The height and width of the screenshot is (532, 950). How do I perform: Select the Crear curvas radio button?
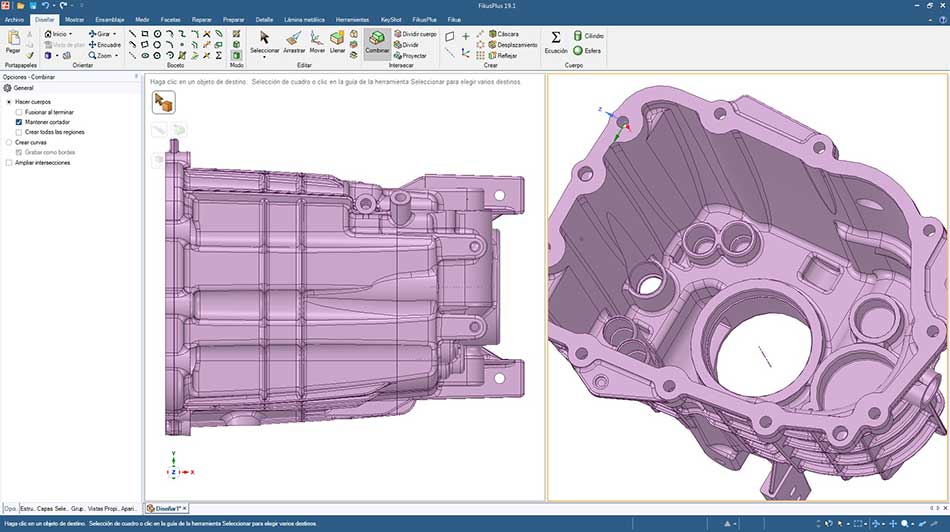click(9, 142)
